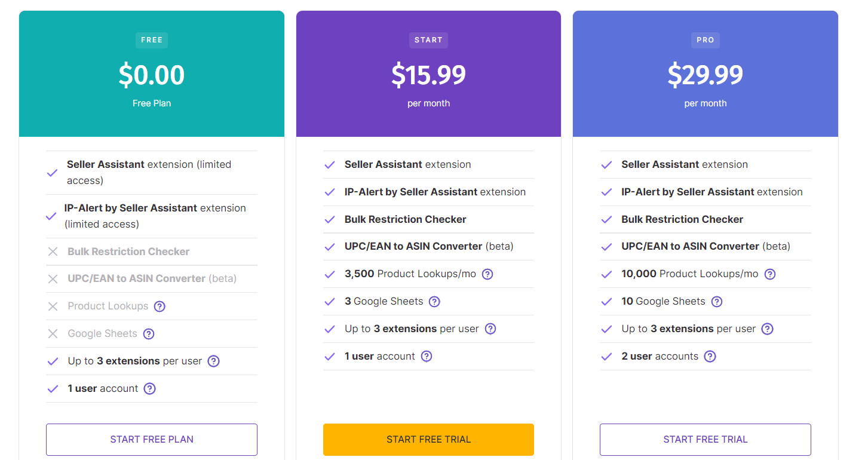Click the X mark next to UPC/EAN to ASIN Converter

pos(52,278)
